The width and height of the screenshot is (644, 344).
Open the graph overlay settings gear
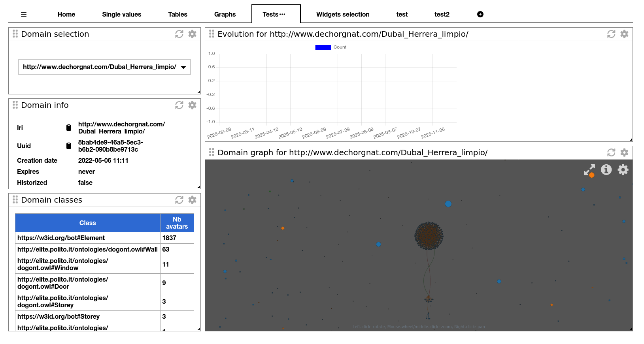tap(623, 170)
